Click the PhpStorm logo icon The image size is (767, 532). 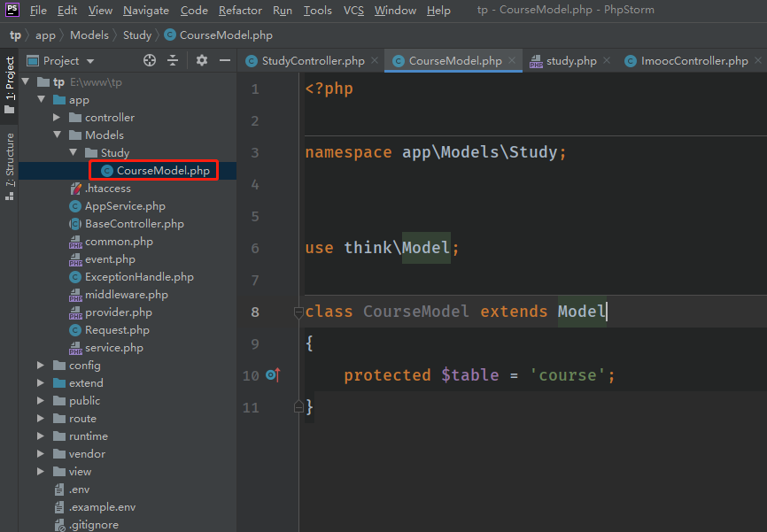coord(12,10)
